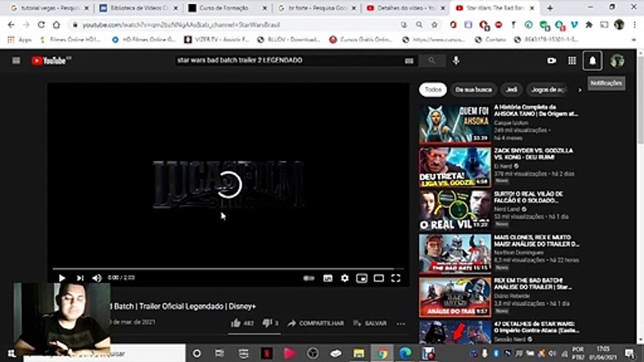Open 47 Detalhes de Star Wars video title
644x362 pixels.
click(x=536, y=327)
